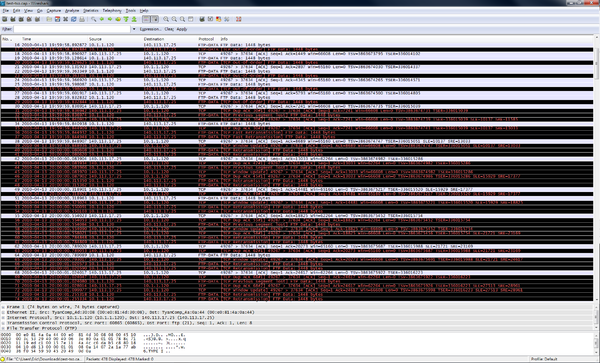
Task: Open the File menu
Action: [x=5, y=11]
